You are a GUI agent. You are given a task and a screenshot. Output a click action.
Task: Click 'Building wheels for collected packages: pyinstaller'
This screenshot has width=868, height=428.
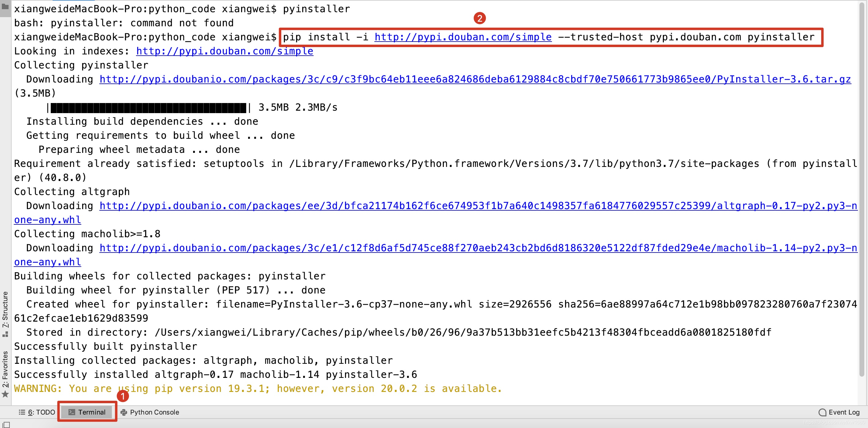click(170, 276)
